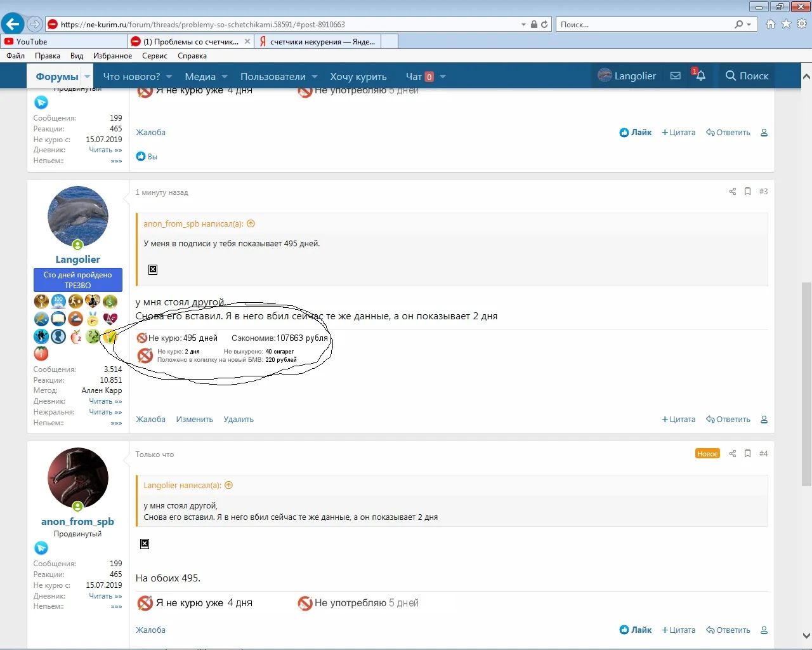Click the broken image icon in post #3 quote
The image size is (812, 650).
(x=153, y=270)
